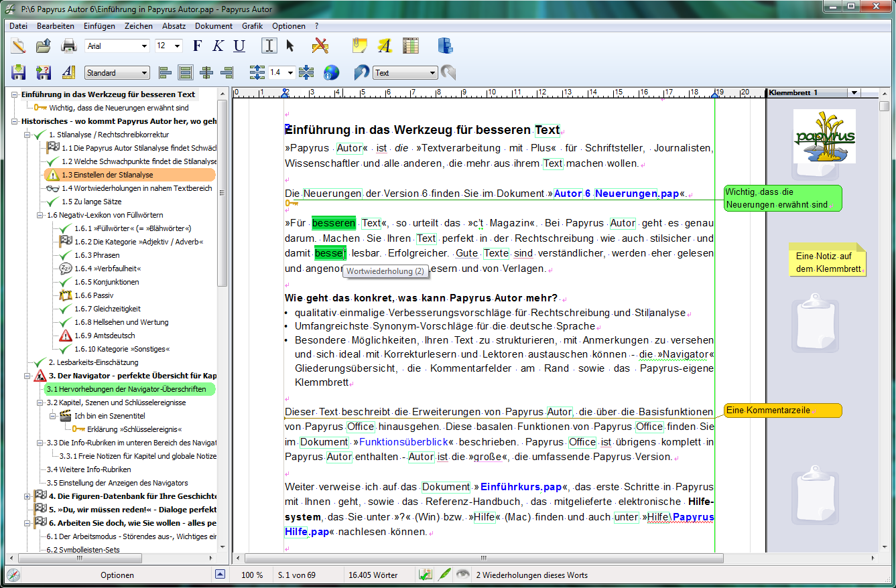Screen dimensions: 896x588
Task: Click the Optionen button in status bar
Action: 117,575
